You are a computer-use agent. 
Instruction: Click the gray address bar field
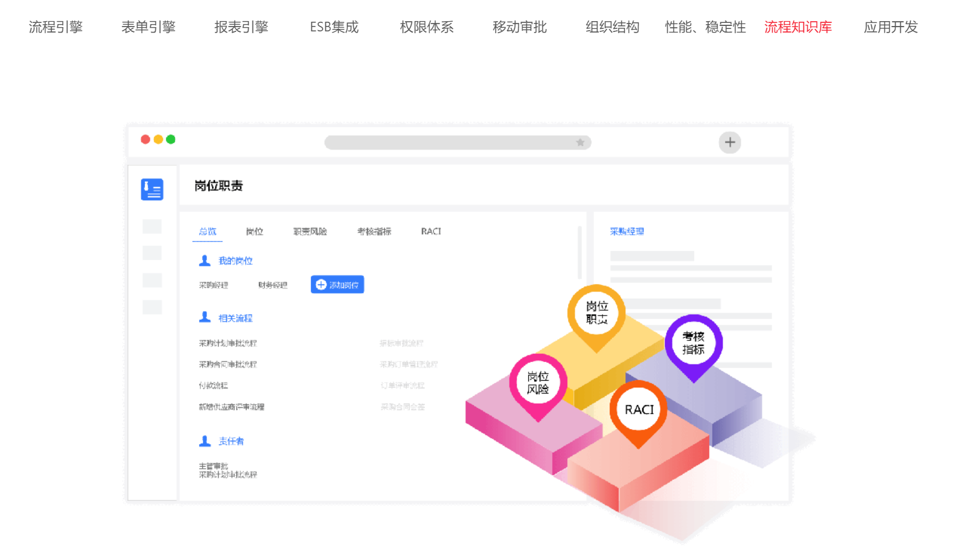[x=458, y=142]
